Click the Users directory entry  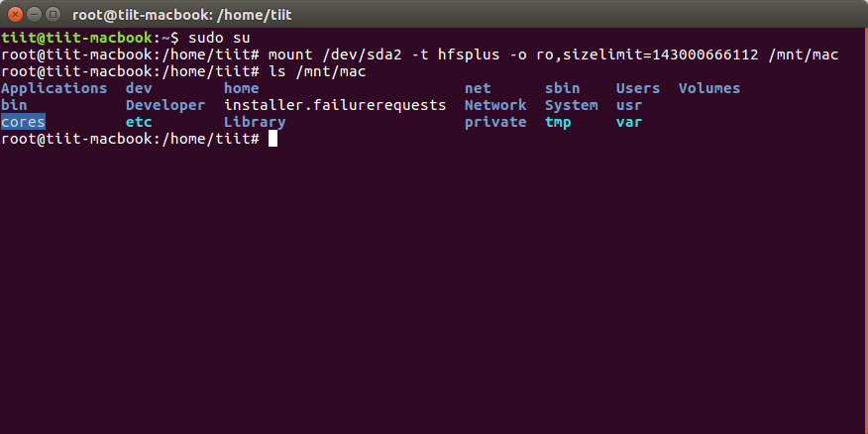637,88
